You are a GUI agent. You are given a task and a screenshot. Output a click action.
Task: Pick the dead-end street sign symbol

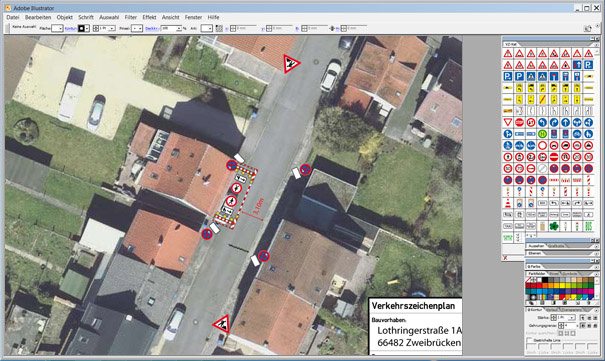coord(554,76)
